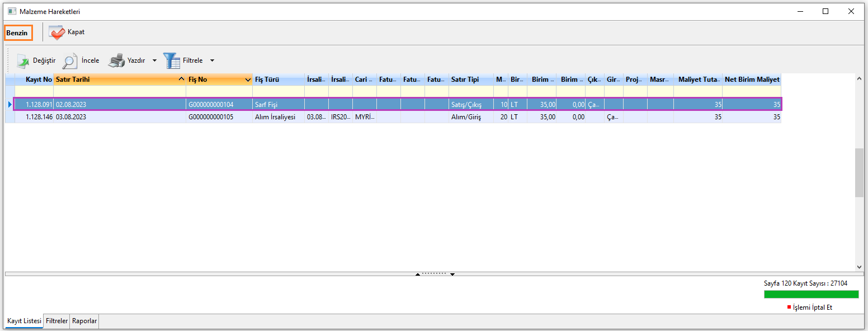868x331 pixels.
Task: Switch to the Filtreler tab
Action: tap(57, 321)
